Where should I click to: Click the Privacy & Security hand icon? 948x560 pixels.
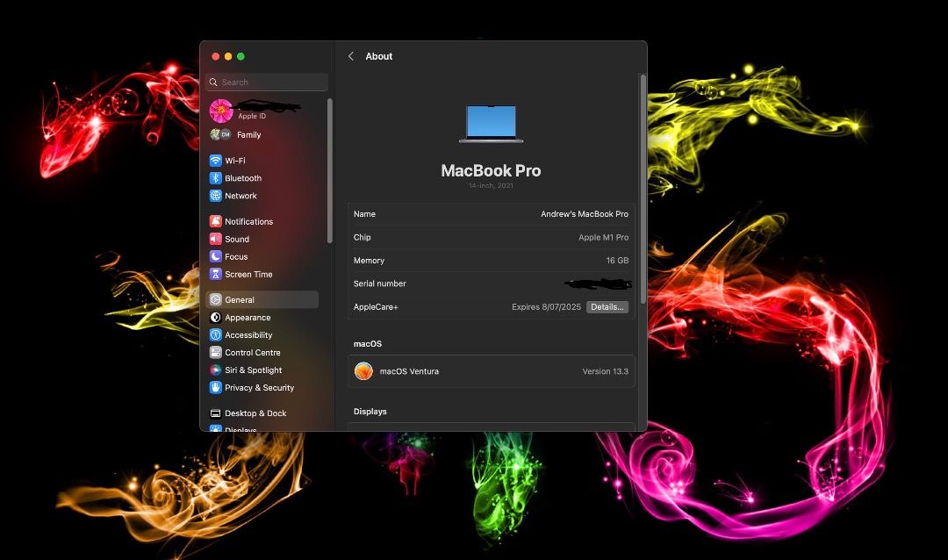(216, 387)
